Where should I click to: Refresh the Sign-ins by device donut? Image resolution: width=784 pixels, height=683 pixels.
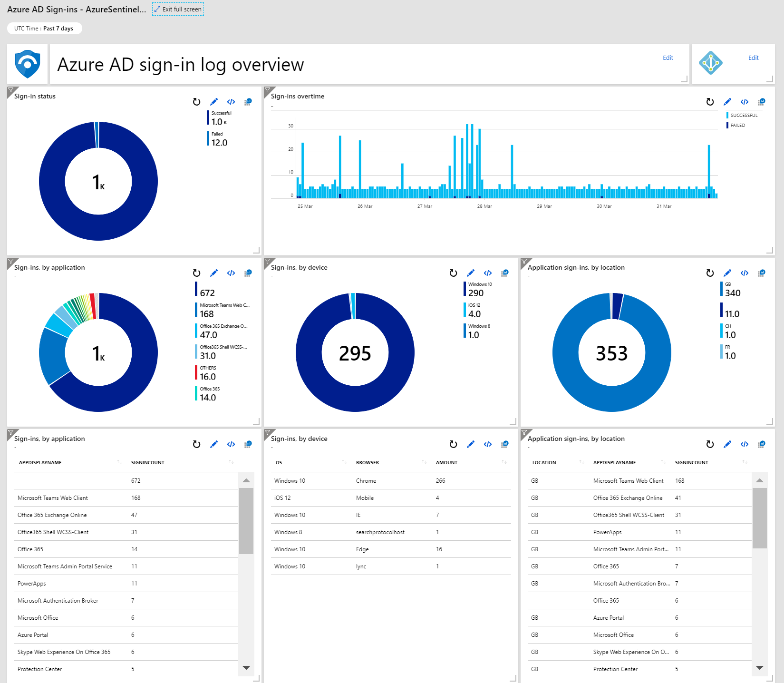tap(453, 273)
